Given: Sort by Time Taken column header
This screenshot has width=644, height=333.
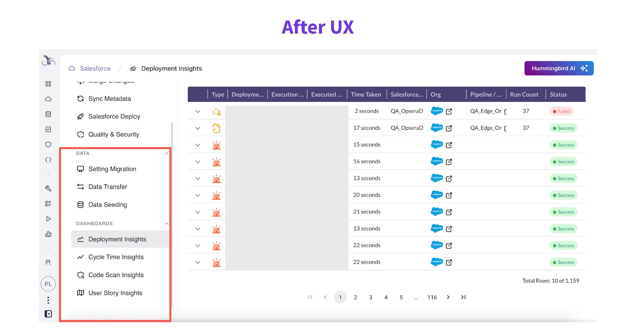Looking at the screenshot, I should click(366, 95).
